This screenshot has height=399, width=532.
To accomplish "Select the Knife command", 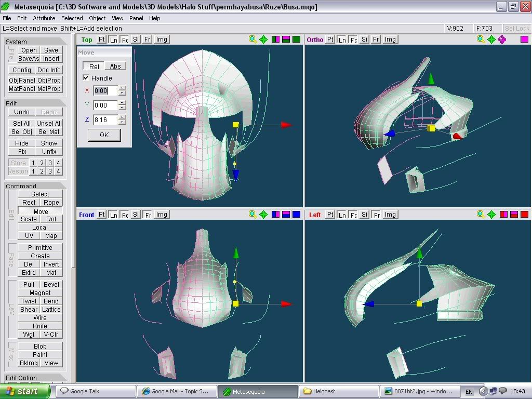I will coord(40,326).
